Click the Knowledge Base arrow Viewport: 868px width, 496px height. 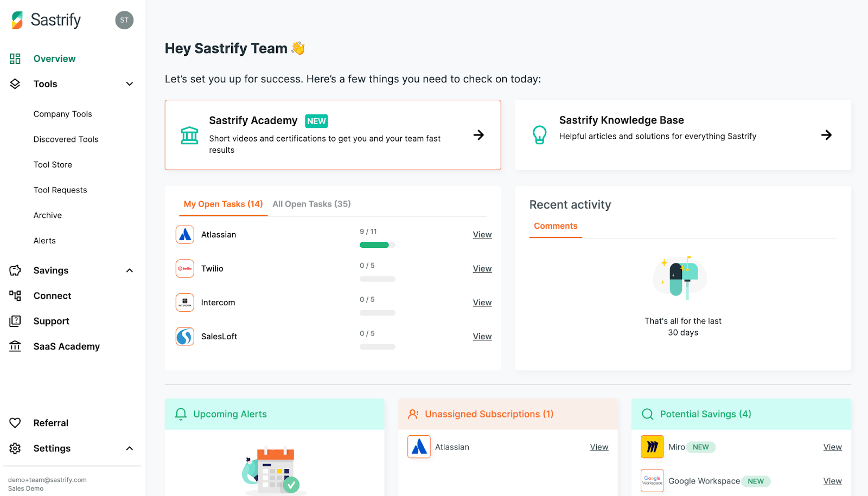coord(826,135)
